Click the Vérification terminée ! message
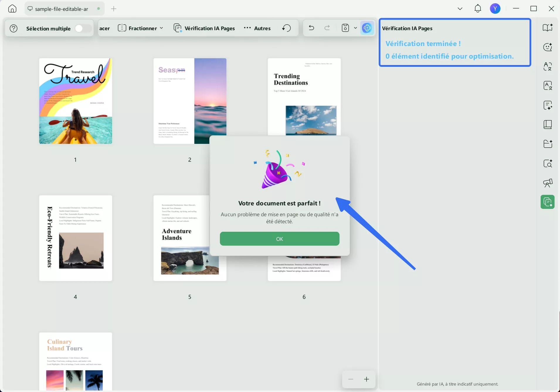Screen dimensions: 560x392 (423, 44)
